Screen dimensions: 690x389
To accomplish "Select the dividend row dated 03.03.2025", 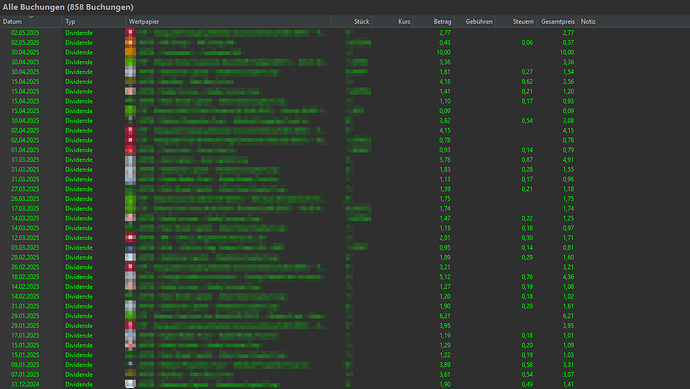I will (345, 248).
